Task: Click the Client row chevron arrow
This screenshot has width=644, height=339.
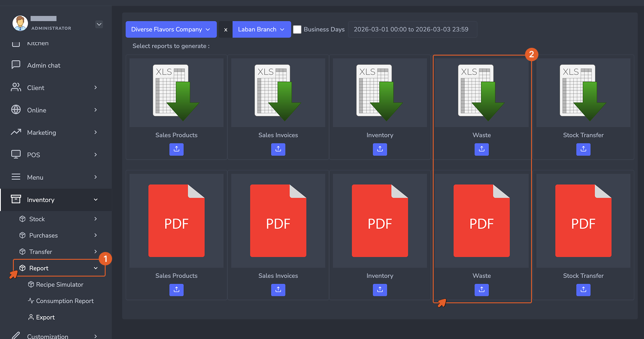Action: coord(96,87)
